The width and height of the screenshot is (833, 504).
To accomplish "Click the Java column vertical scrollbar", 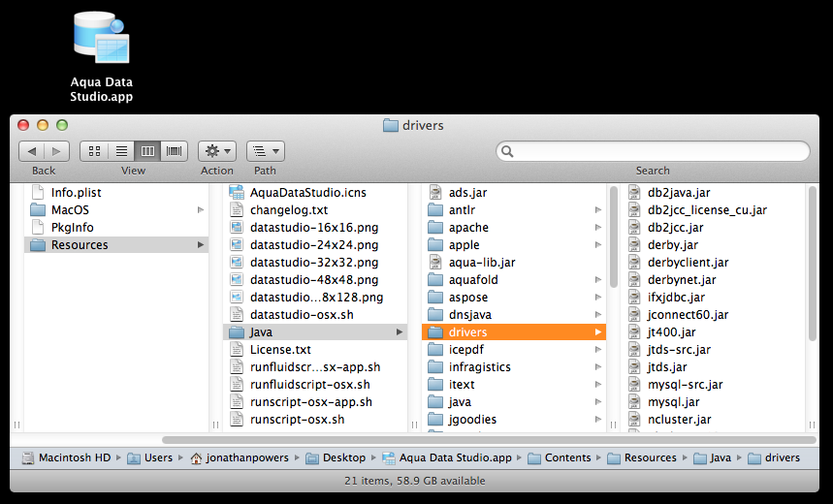I will tap(613, 236).
